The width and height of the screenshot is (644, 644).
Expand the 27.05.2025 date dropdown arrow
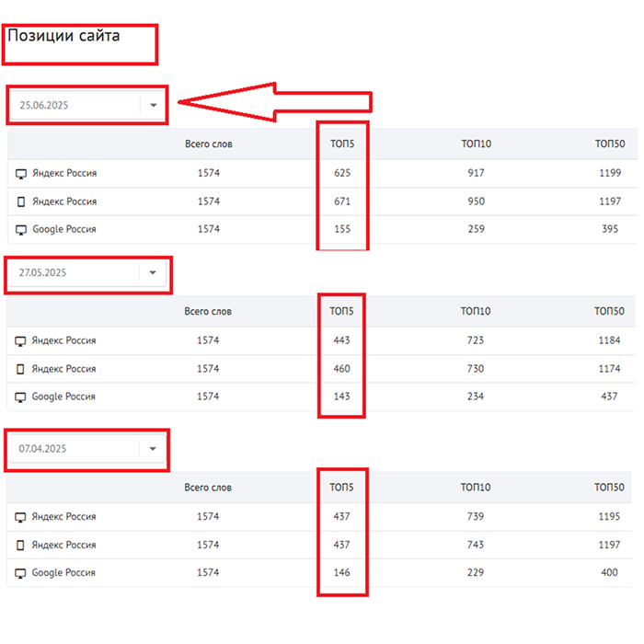pos(153,272)
